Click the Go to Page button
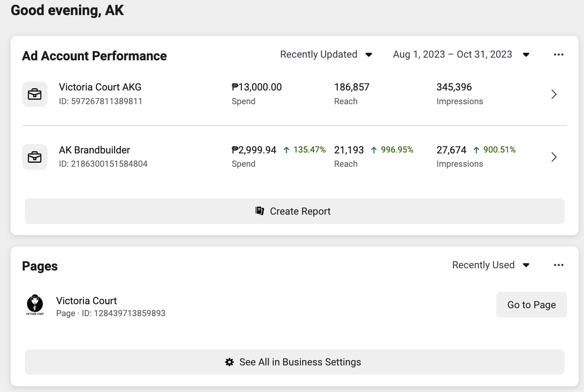This screenshot has width=584, height=392. point(532,305)
